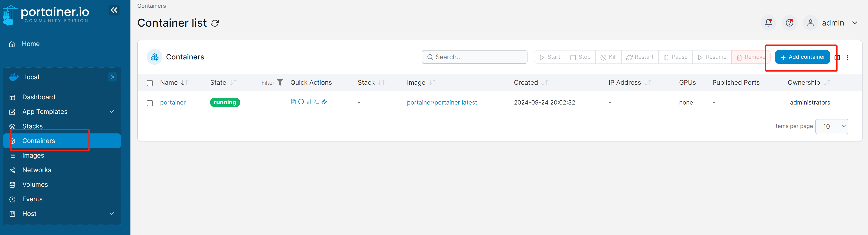
Task: Open Images in sidebar
Action: tap(33, 155)
